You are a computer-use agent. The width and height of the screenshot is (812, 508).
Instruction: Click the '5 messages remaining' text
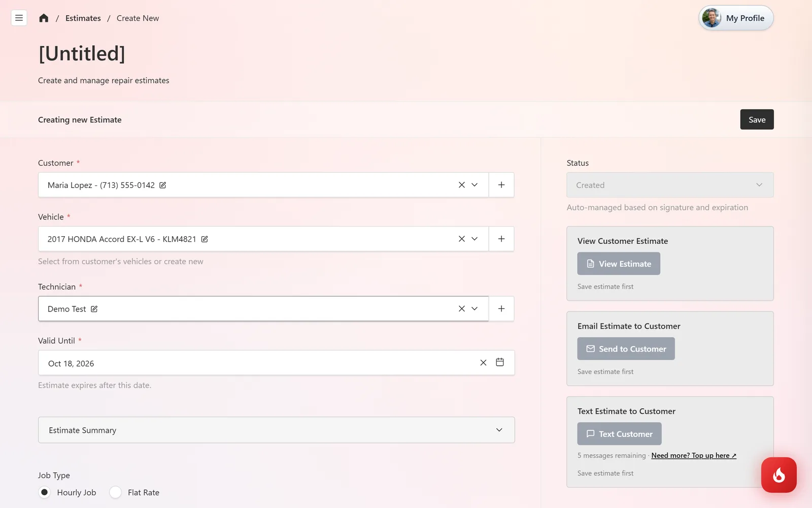[612, 456]
